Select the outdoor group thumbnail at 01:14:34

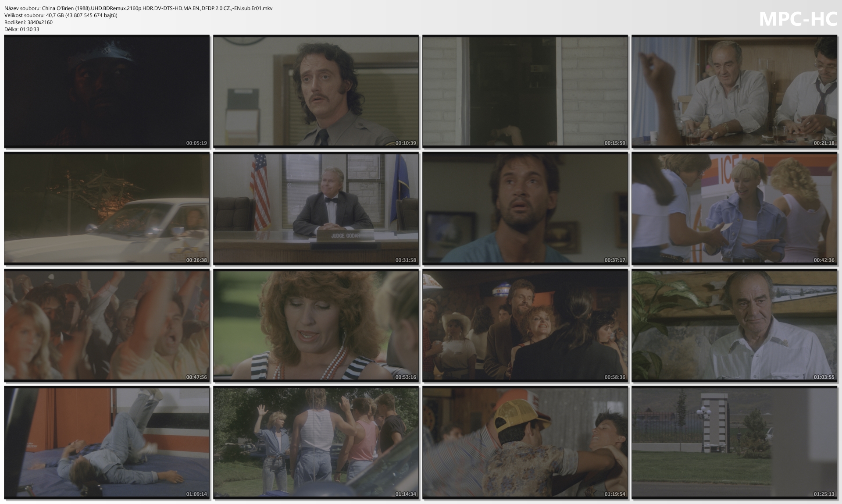pos(316,442)
